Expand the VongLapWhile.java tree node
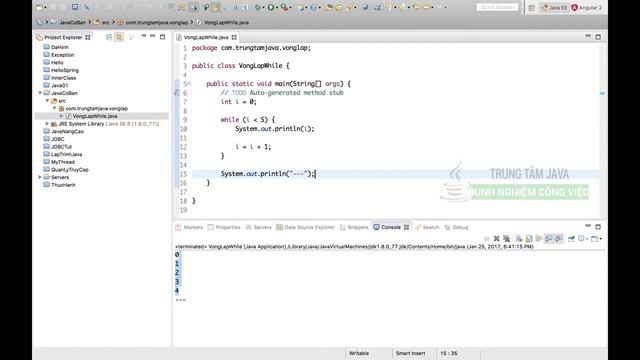This screenshot has width=640, height=360. [62, 116]
